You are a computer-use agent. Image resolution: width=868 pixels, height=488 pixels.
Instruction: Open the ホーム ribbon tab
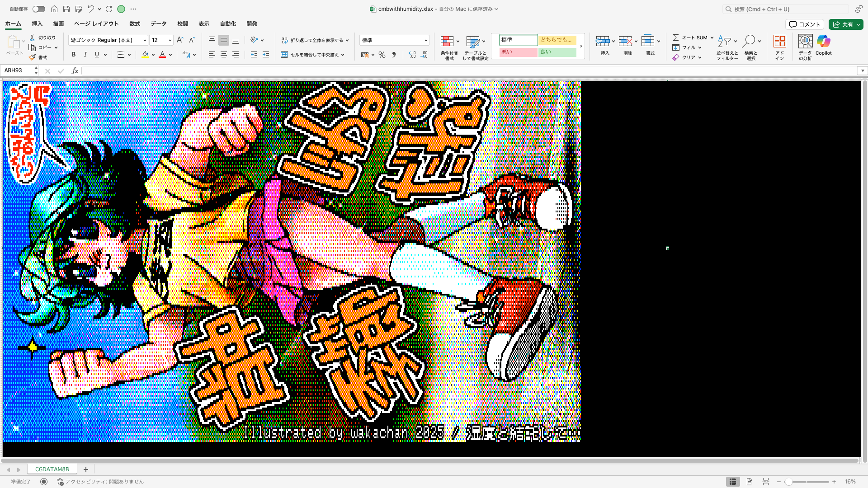click(13, 24)
